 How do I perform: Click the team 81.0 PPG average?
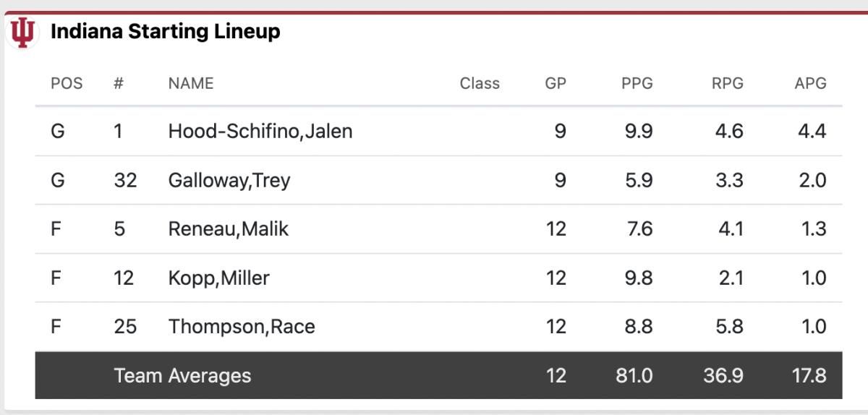634,376
